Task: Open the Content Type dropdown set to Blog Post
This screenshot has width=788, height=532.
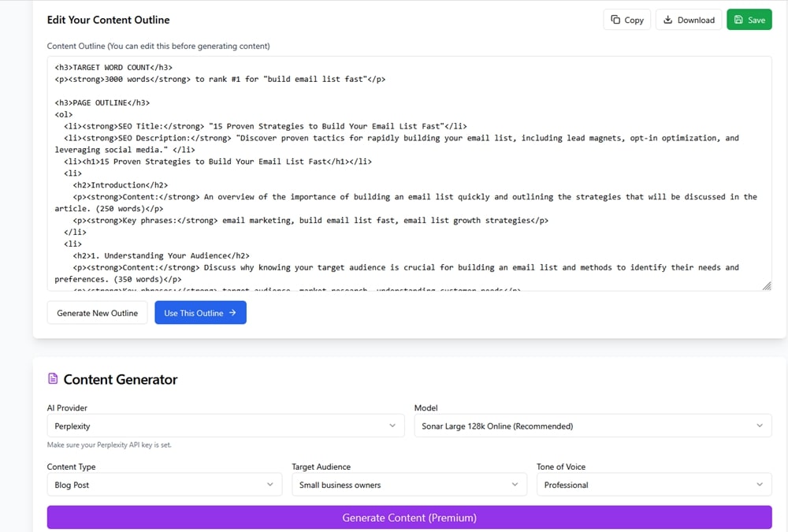Action: tap(164, 485)
